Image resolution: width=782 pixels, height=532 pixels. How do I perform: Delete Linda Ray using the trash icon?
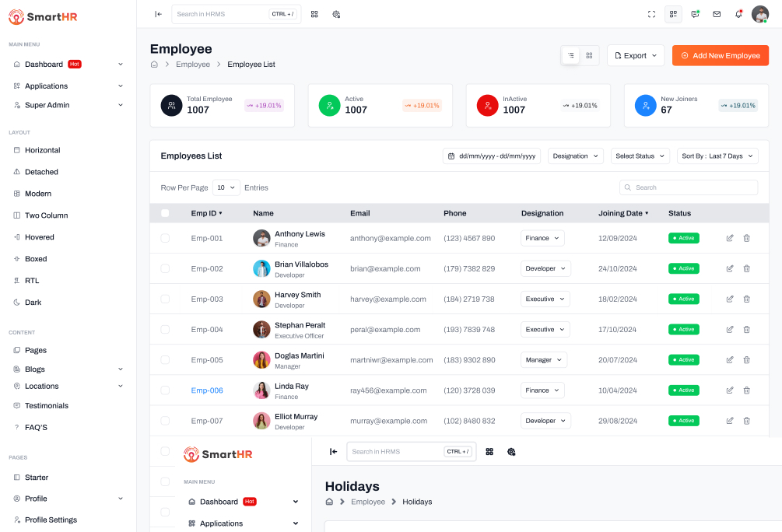point(746,390)
